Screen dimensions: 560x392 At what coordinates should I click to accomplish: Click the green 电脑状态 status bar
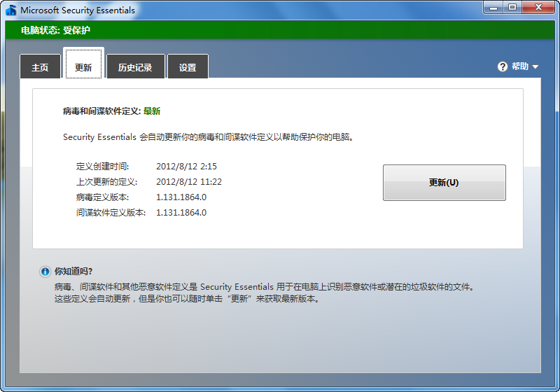(x=280, y=30)
